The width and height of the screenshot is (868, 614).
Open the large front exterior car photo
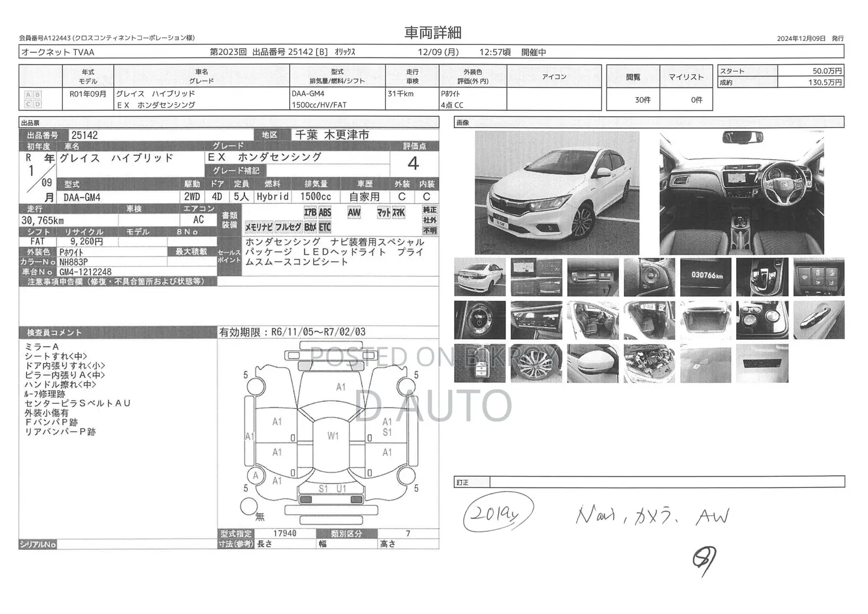pos(557,193)
